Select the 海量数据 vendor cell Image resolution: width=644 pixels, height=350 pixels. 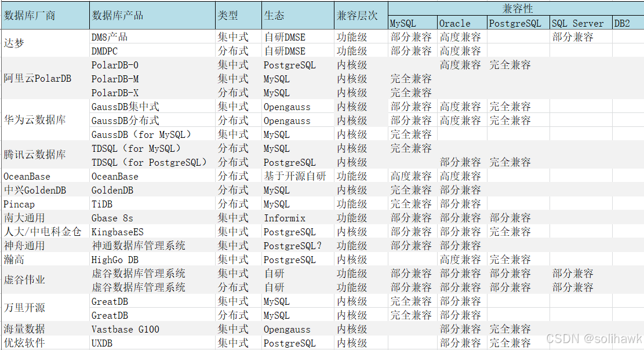(45, 329)
